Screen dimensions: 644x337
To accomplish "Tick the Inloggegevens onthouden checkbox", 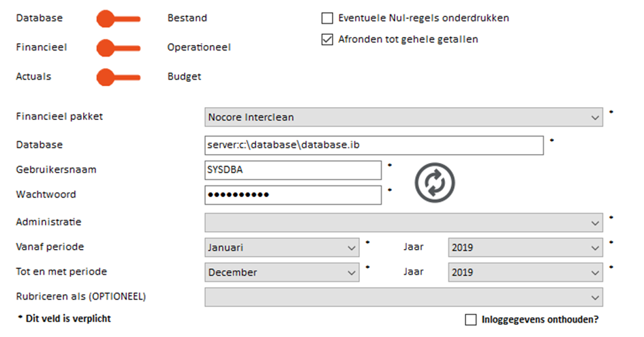I will click(x=471, y=319).
